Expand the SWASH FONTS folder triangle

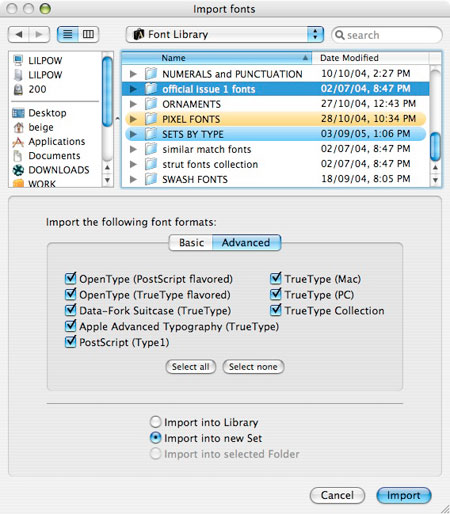[x=133, y=179]
